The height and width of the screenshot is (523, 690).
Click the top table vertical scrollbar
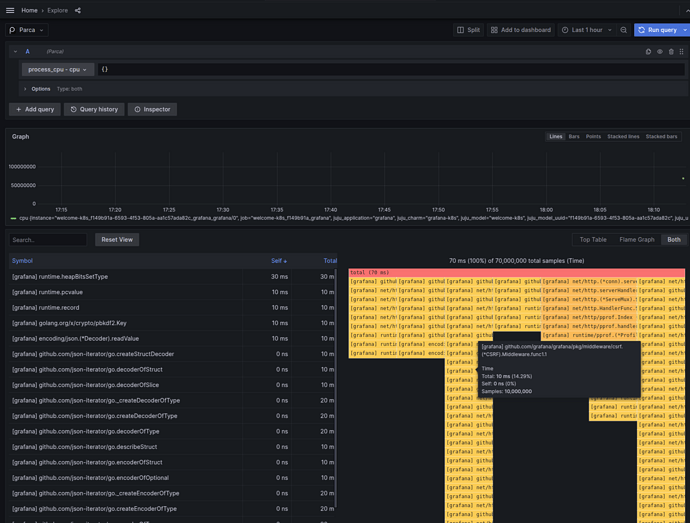(x=336, y=387)
